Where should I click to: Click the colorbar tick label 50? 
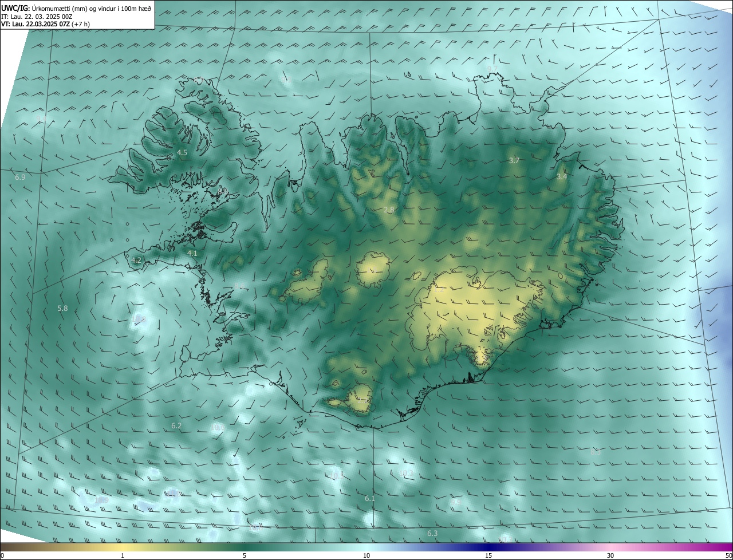[728, 555]
